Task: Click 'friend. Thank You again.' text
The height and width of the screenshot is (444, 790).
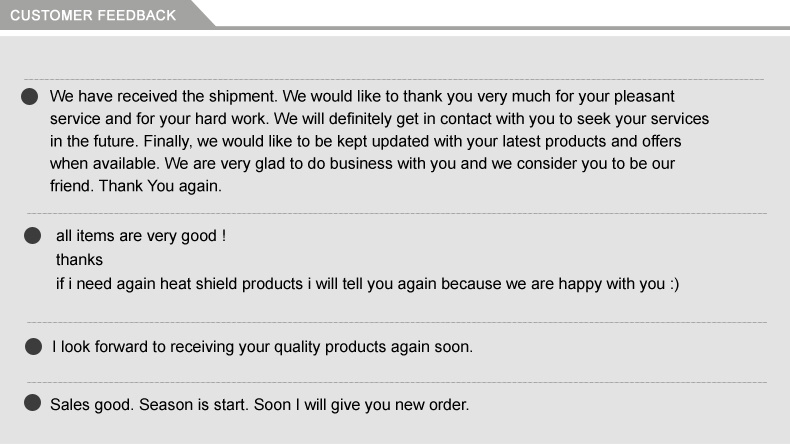Action: coord(136,186)
